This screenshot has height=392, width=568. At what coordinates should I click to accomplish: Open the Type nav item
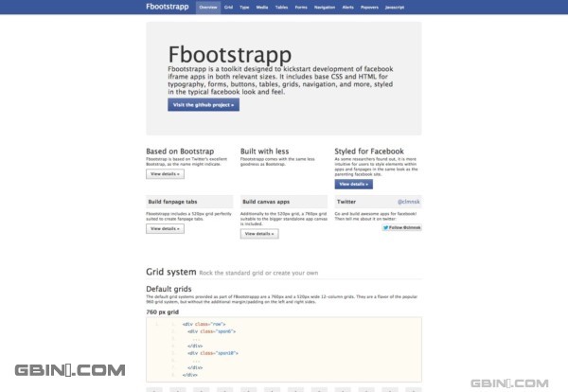click(x=244, y=7)
